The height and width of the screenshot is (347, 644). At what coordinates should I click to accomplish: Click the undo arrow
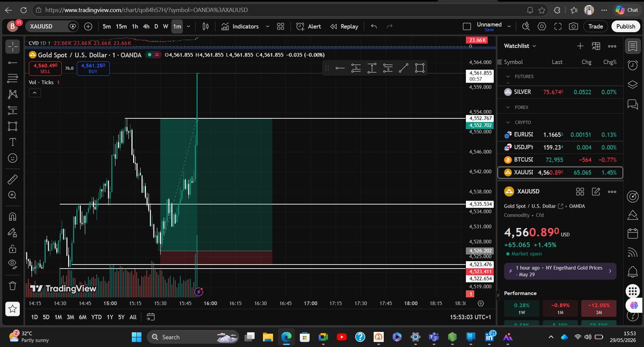pos(374,26)
